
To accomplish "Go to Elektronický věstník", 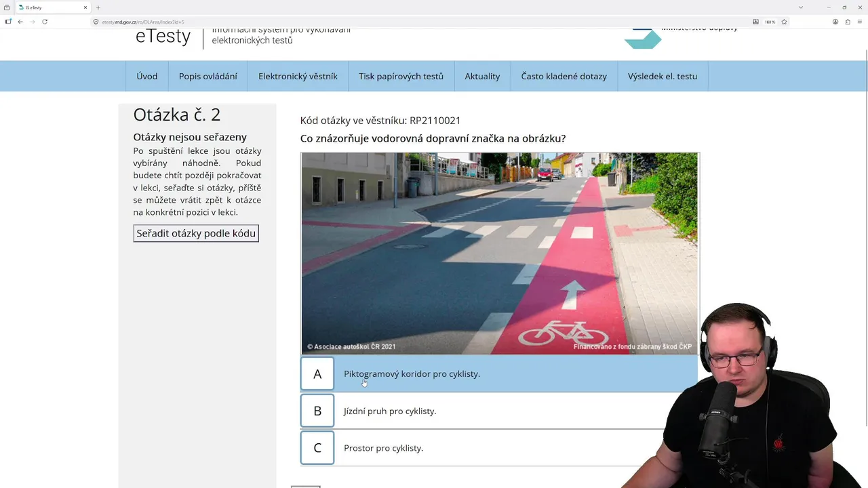I will [298, 76].
